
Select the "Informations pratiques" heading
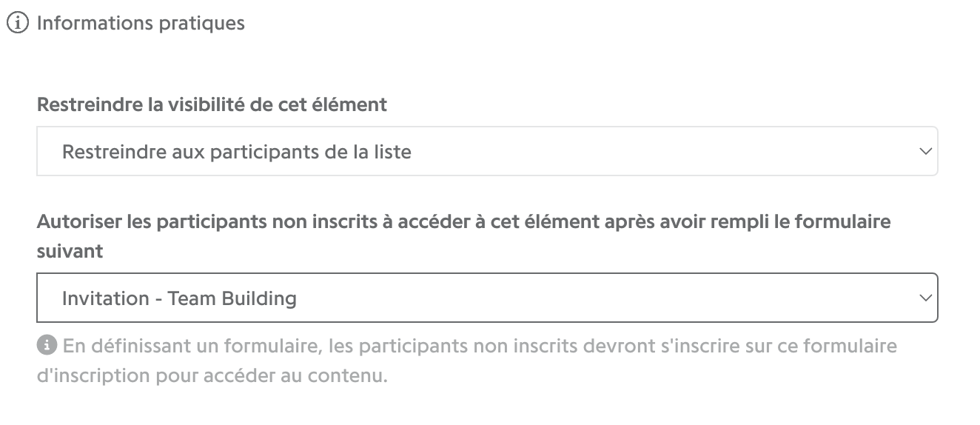[141, 24]
